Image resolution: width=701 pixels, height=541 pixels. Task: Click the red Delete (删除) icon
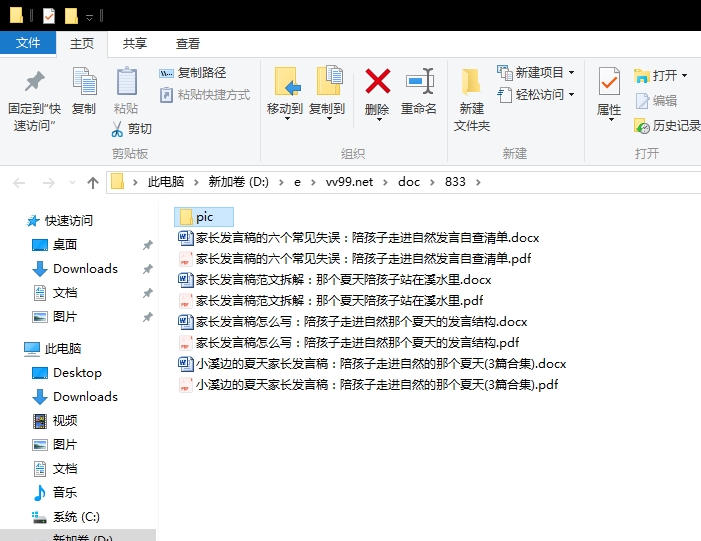(x=378, y=81)
